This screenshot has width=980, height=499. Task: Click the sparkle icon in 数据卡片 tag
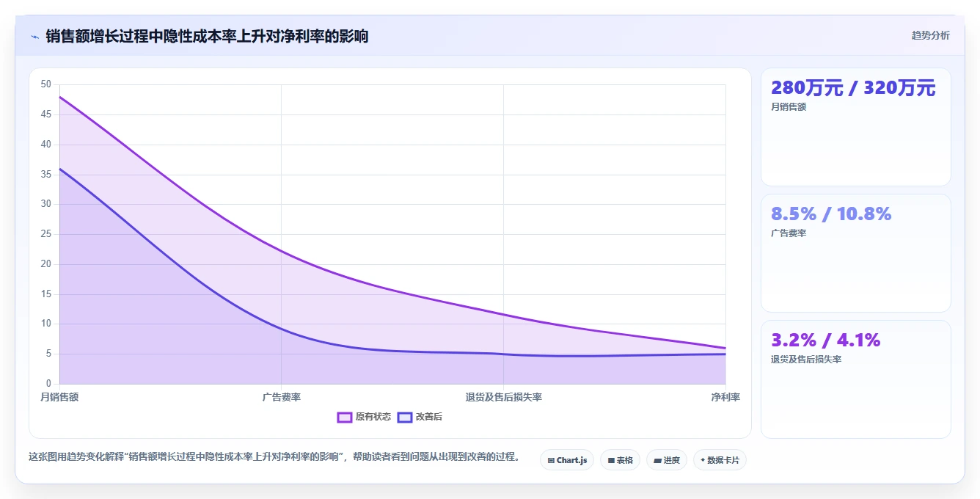point(703,460)
